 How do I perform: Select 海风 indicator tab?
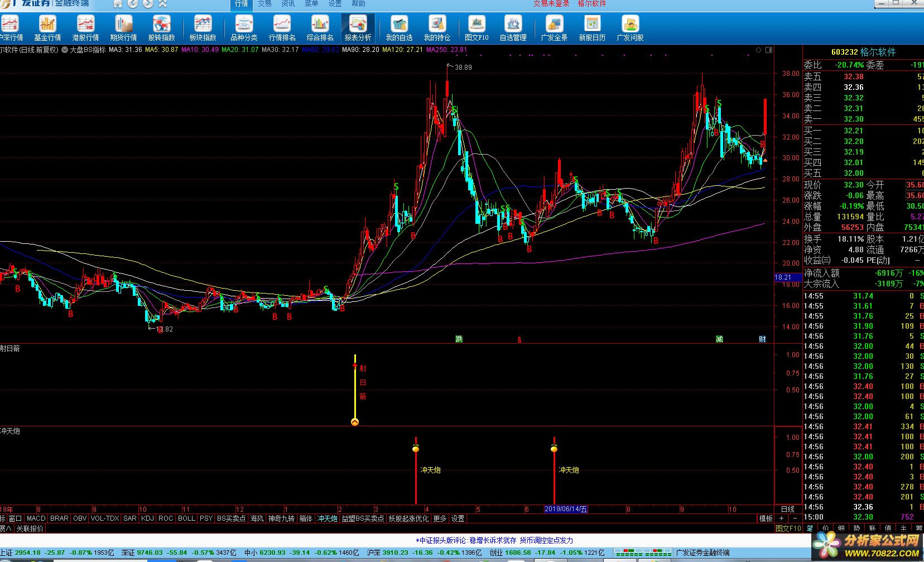[x=257, y=518]
